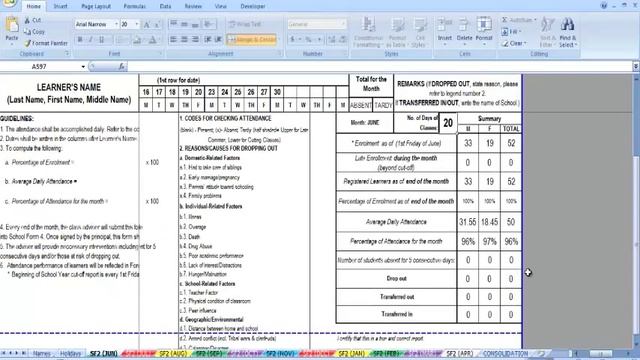Click the horizontal scrollbar at bottom
Image resolution: width=640 pixels, height=360 pixels.
pyautogui.click(x=602, y=353)
